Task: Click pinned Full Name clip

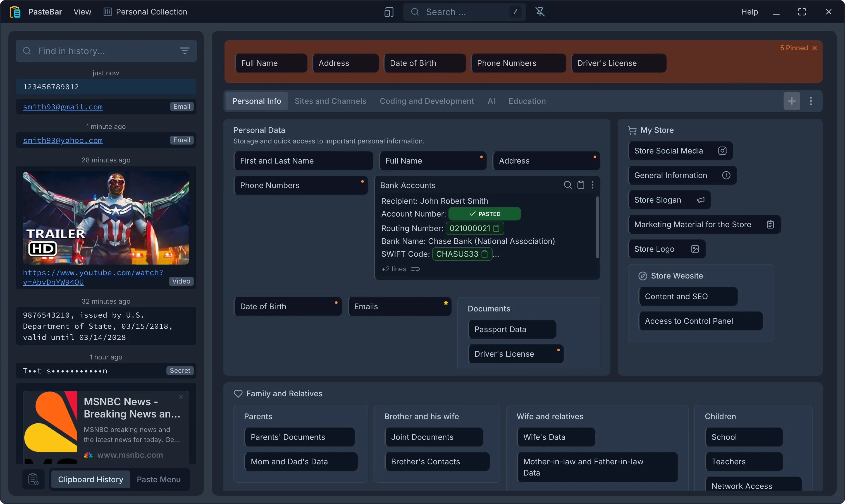Action: (271, 63)
